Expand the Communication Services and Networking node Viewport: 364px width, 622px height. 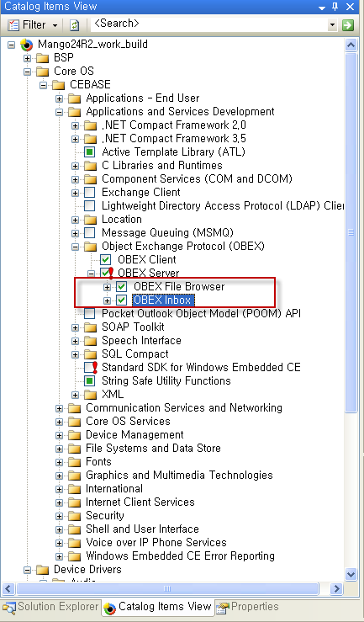coord(59,408)
